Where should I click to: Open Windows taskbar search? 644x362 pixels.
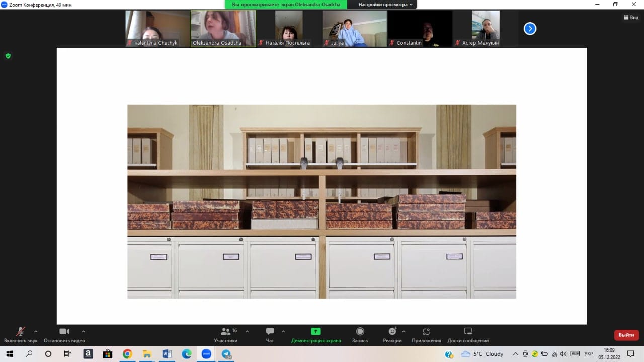tap(29, 354)
